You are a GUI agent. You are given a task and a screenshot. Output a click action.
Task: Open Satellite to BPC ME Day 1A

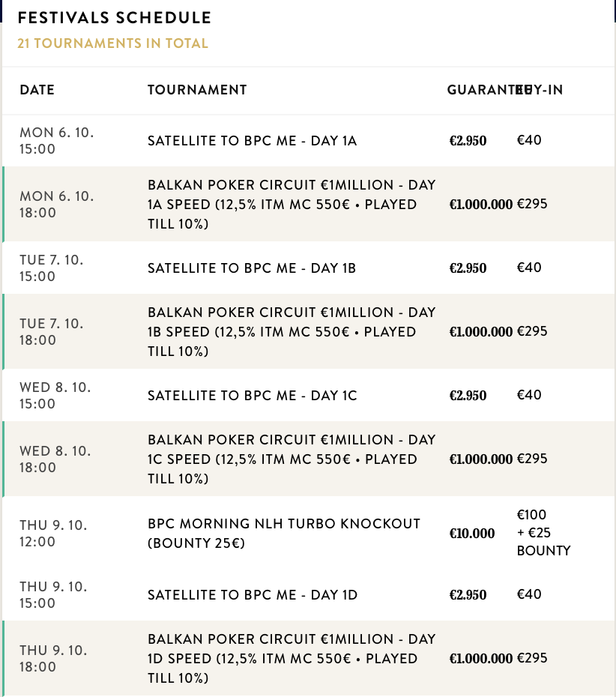[252, 140]
